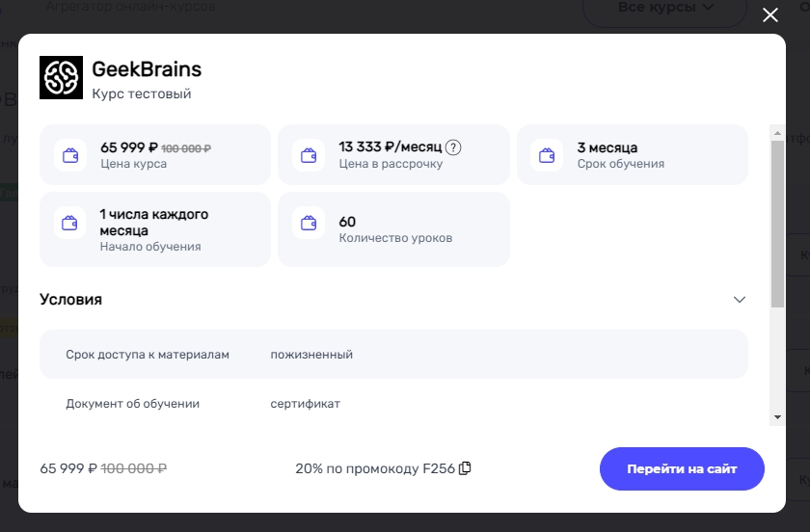Click wallet icon beside training start date

(x=70, y=223)
